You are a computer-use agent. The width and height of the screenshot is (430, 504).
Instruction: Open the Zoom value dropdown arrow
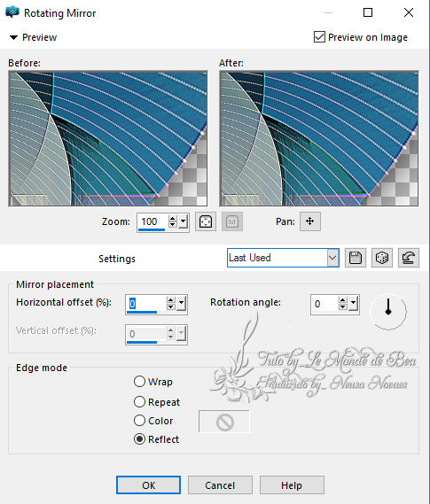coord(184,221)
